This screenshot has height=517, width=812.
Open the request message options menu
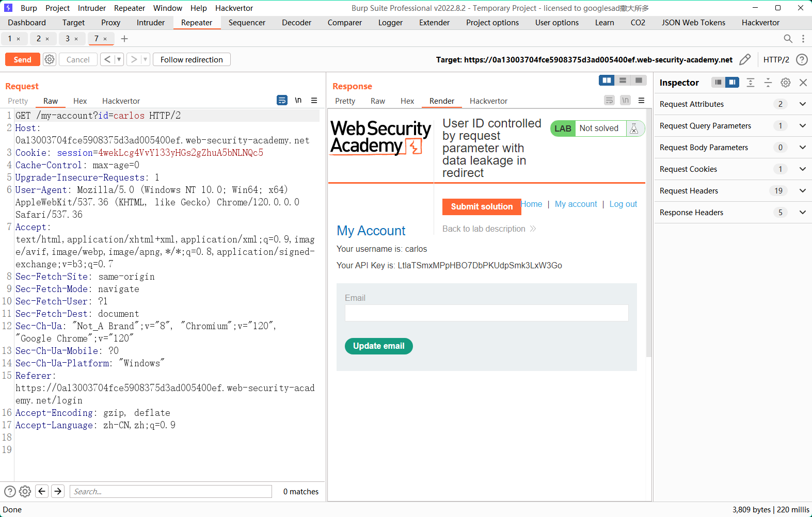tap(314, 100)
